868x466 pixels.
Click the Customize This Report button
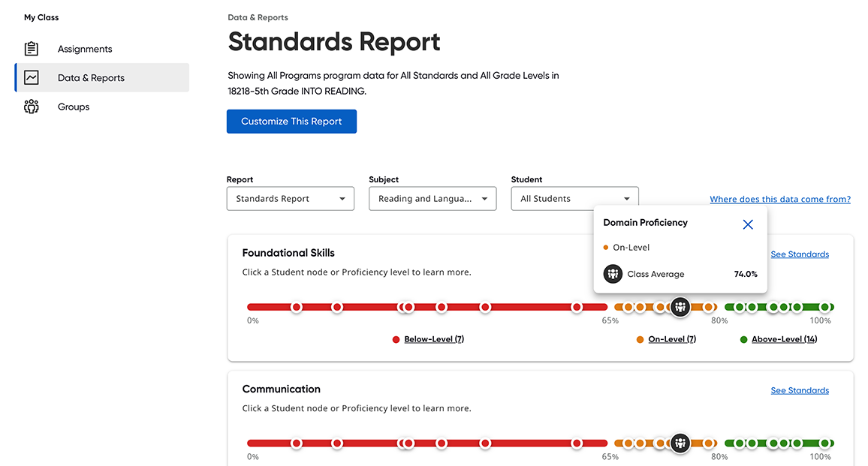(291, 122)
